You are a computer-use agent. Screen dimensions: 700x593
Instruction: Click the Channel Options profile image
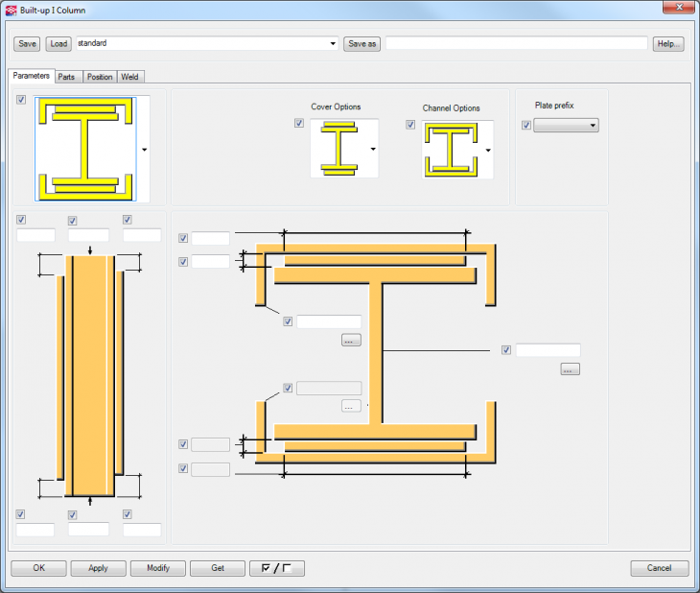pos(451,150)
